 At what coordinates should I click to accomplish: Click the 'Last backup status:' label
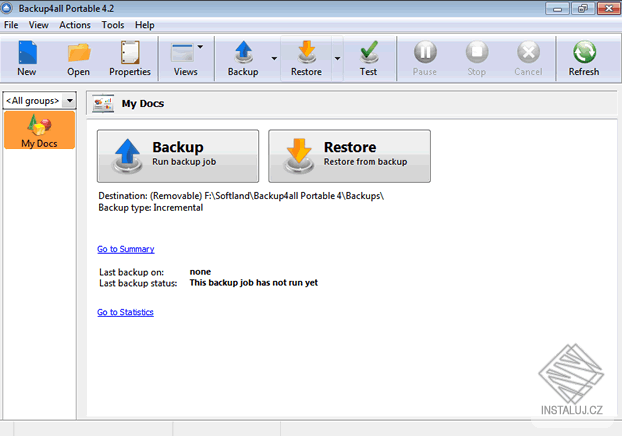(138, 283)
